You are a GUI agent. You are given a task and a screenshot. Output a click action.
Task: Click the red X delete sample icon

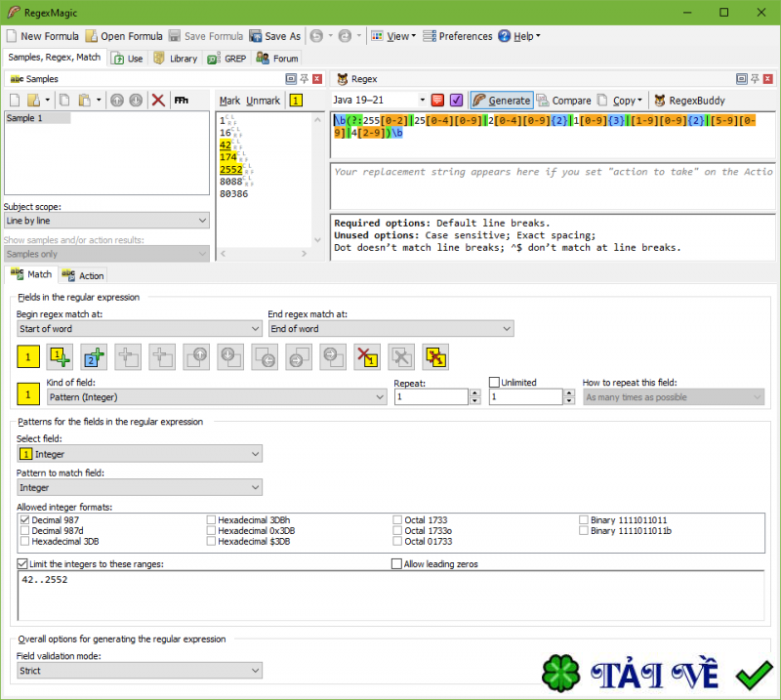(158, 101)
